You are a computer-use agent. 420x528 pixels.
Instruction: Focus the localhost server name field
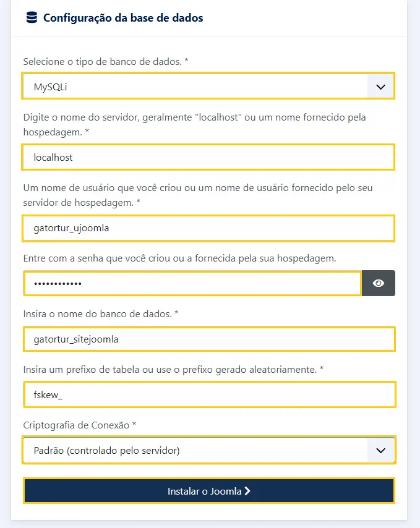click(208, 157)
